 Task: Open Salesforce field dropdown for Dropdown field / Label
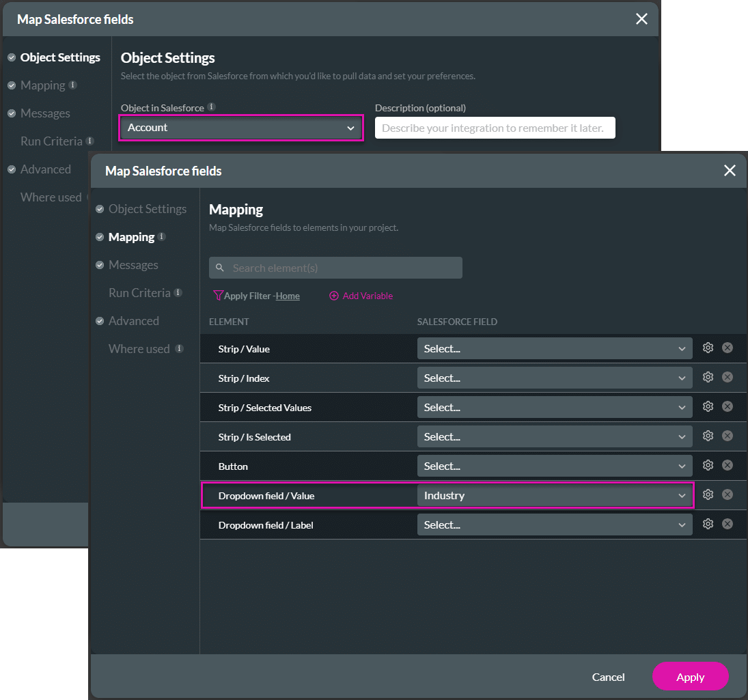click(554, 525)
